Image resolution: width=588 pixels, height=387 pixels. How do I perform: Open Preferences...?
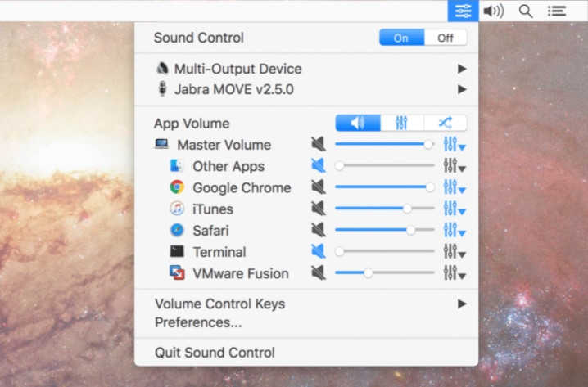click(x=198, y=322)
